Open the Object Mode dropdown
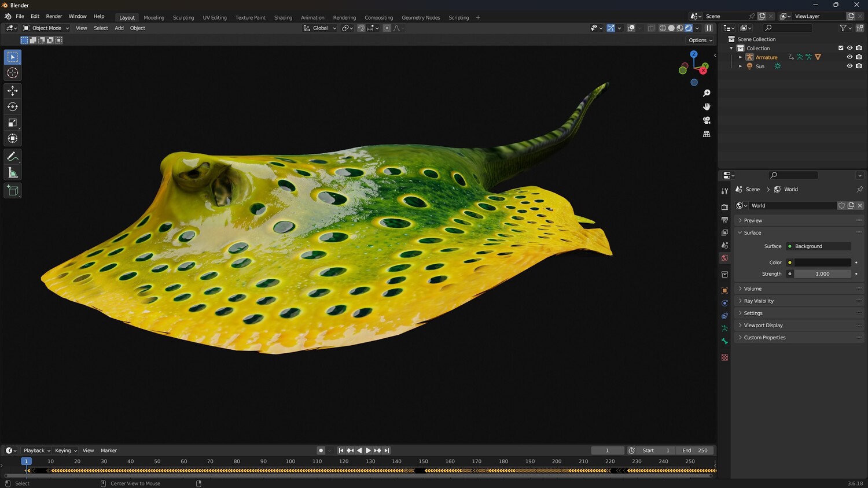Screen dimensions: 868x488 pos(46,28)
